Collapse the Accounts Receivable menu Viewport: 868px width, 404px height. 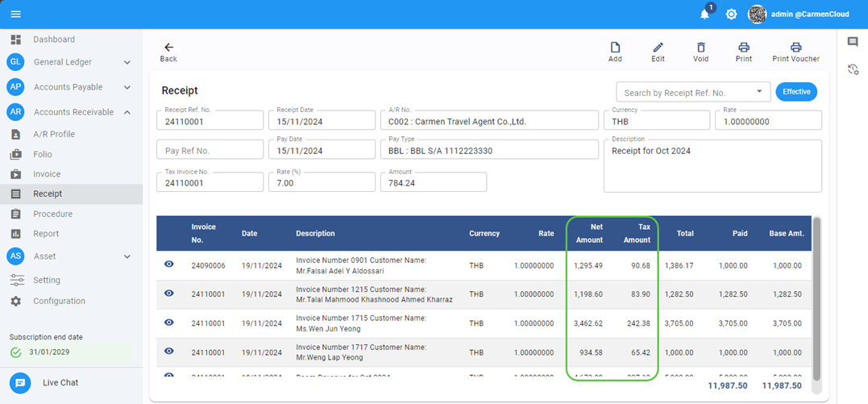pyautogui.click(x=127, y=112)
